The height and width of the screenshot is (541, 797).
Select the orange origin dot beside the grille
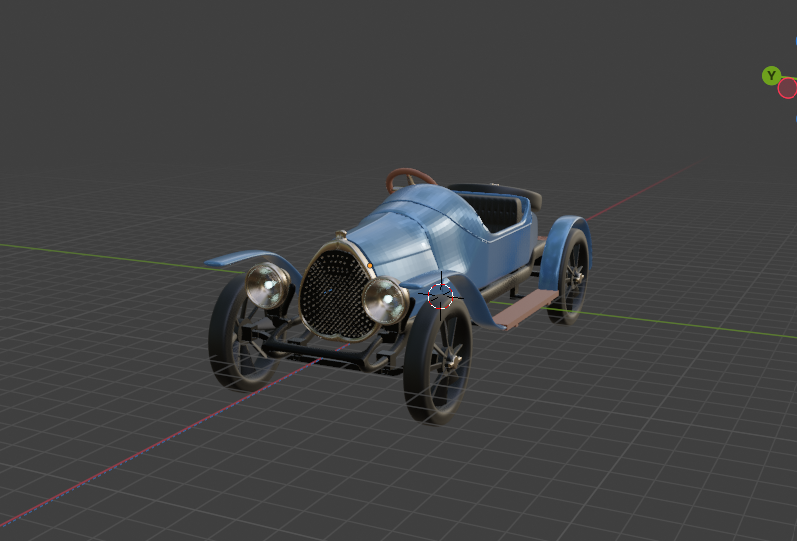click(x=370, y=265)
